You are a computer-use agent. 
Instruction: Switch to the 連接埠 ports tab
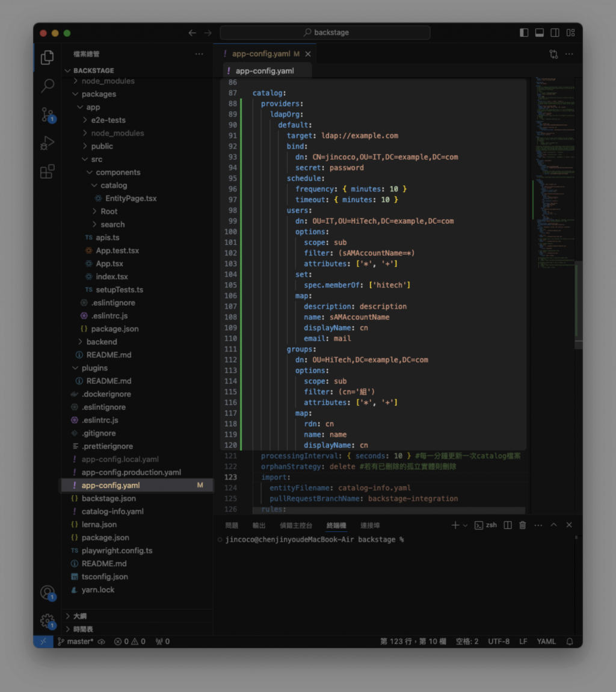click(370, 525)
